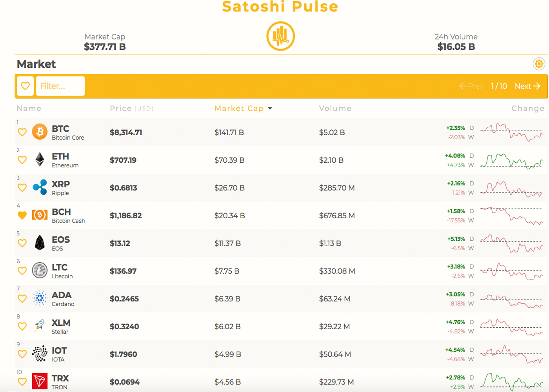The image size is (549, 392).
Task: Go to Prev page
Action: tap(471, 86)
